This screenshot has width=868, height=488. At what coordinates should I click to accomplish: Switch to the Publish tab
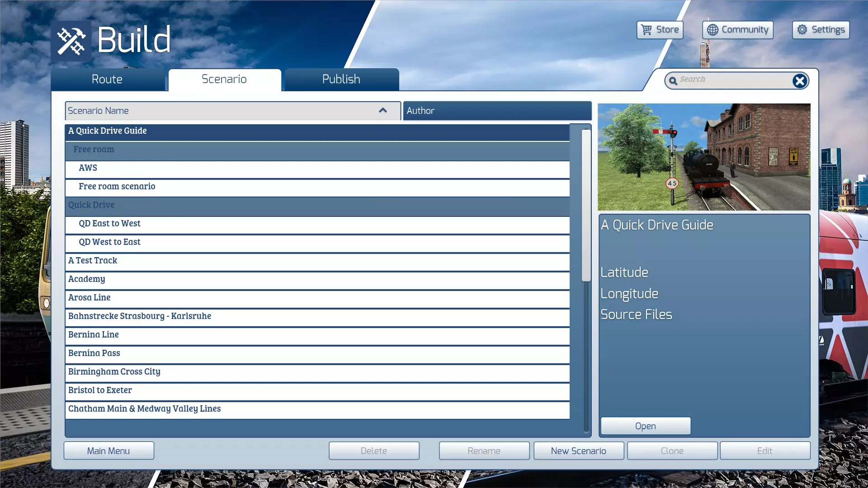[x=341, y=80]
